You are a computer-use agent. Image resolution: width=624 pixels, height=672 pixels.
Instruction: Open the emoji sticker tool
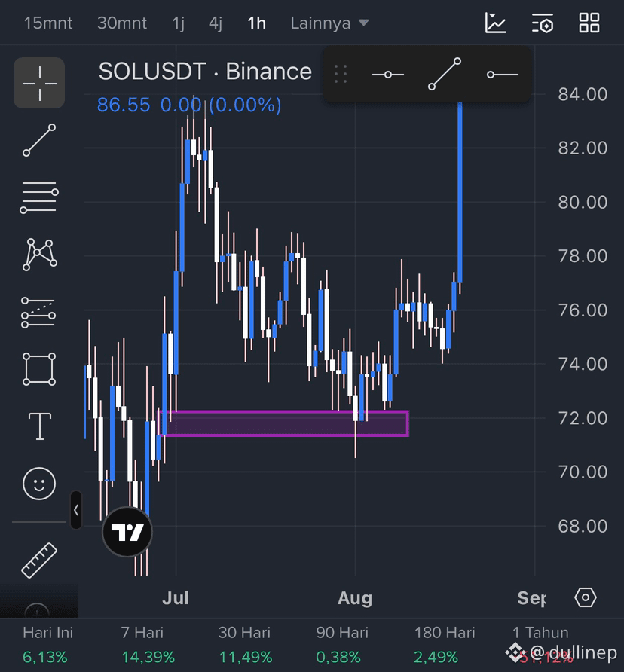click(39, 484)
